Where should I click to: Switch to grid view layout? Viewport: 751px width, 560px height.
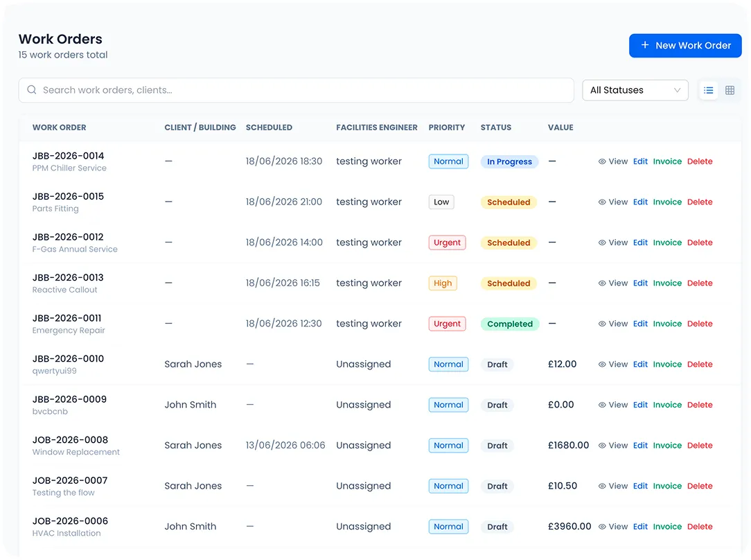click(730, 90)
